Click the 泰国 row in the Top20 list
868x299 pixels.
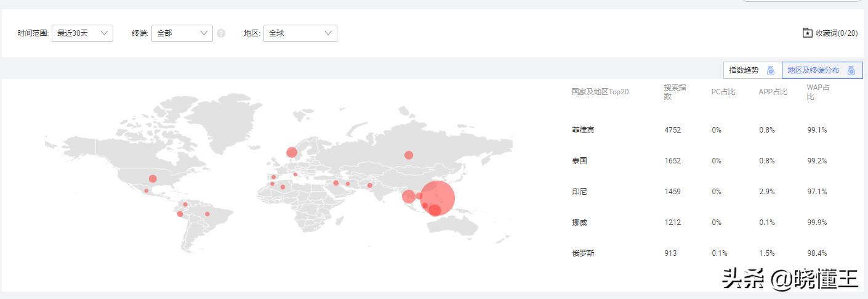pyautogui.click(x=579, y=161)
